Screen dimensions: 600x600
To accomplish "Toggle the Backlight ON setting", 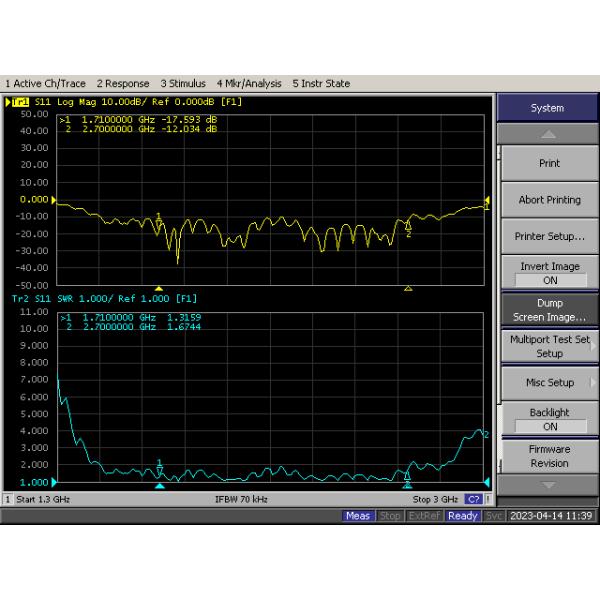I will pyautogui.click(x=549, y=419).
